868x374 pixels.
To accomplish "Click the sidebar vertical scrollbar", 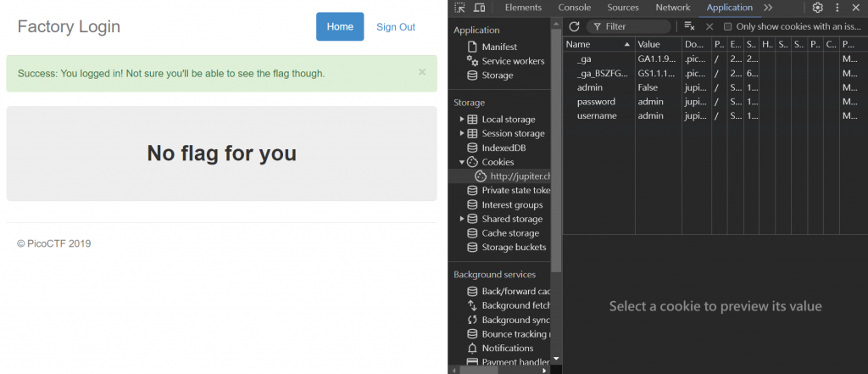I will coord(556,149).
